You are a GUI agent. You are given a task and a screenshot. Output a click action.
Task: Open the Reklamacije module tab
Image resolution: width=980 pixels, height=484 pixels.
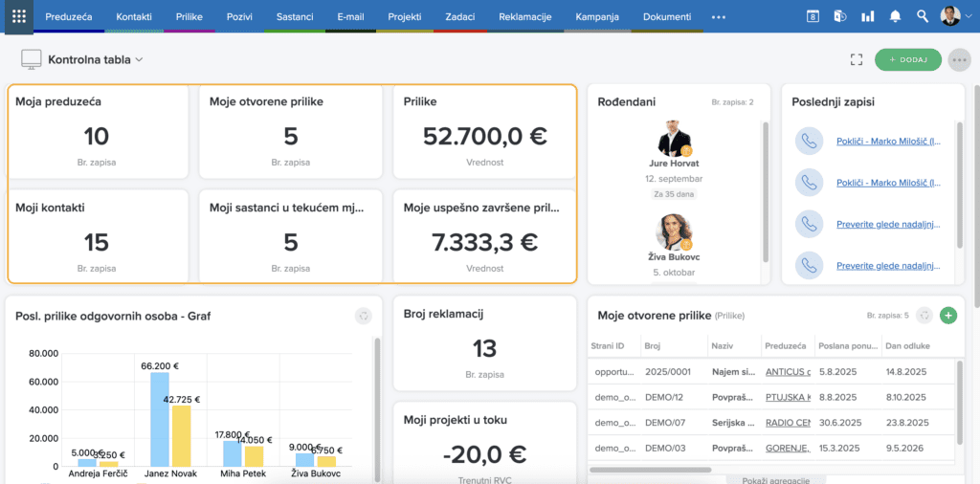[525, 17]
